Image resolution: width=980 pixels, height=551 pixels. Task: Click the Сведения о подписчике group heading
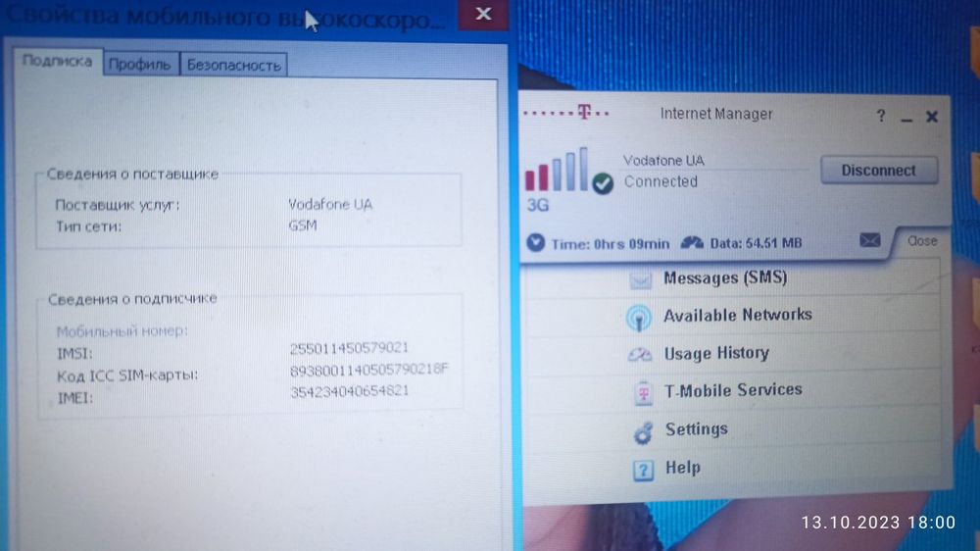[x=132, y=299]
